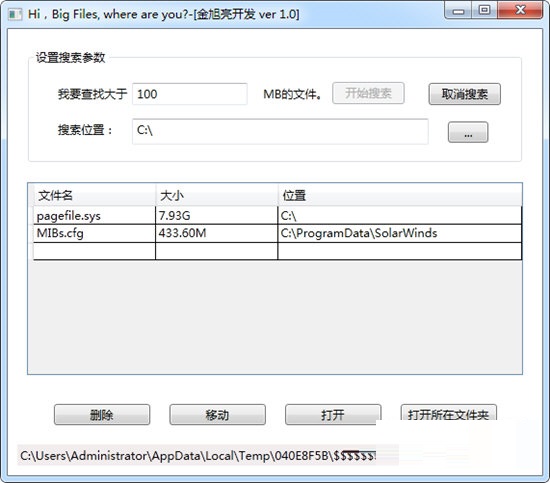Click the C:\ProgramData\SolarWinds location cell
Screen dimensions: 550x483
point(400,233)
